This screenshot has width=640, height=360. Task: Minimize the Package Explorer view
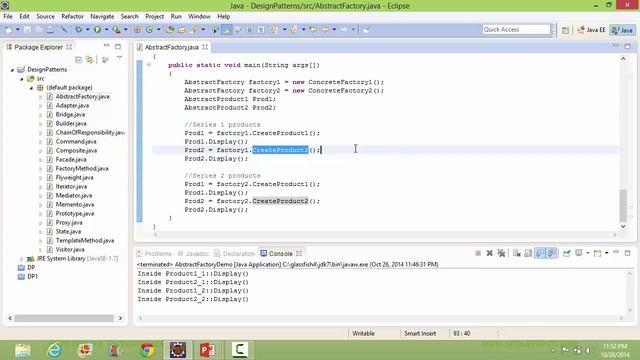tap(106, 46)
